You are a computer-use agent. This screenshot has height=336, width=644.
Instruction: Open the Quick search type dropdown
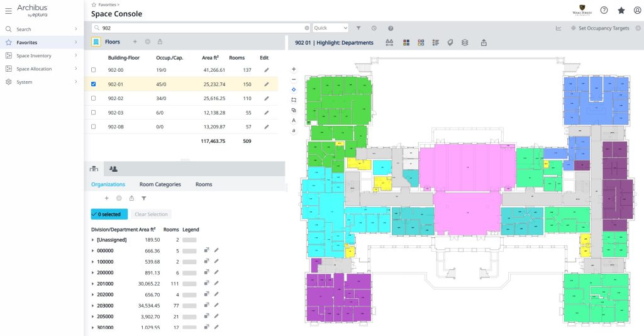[x=330, y=28]
